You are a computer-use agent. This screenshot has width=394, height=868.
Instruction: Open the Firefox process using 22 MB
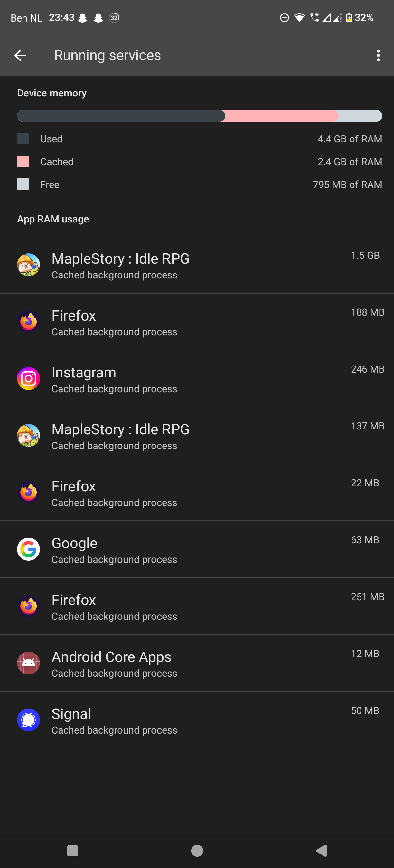click(x=197, y=492)
